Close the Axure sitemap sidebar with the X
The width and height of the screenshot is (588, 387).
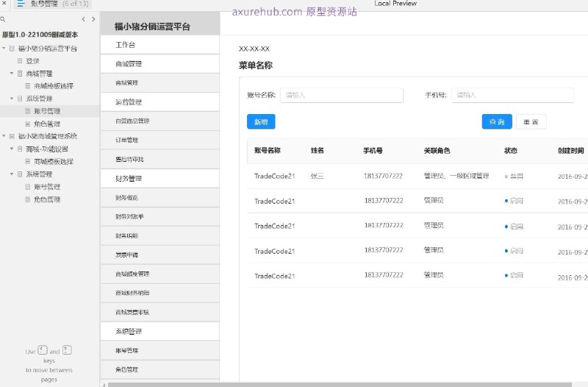(4, 3)
